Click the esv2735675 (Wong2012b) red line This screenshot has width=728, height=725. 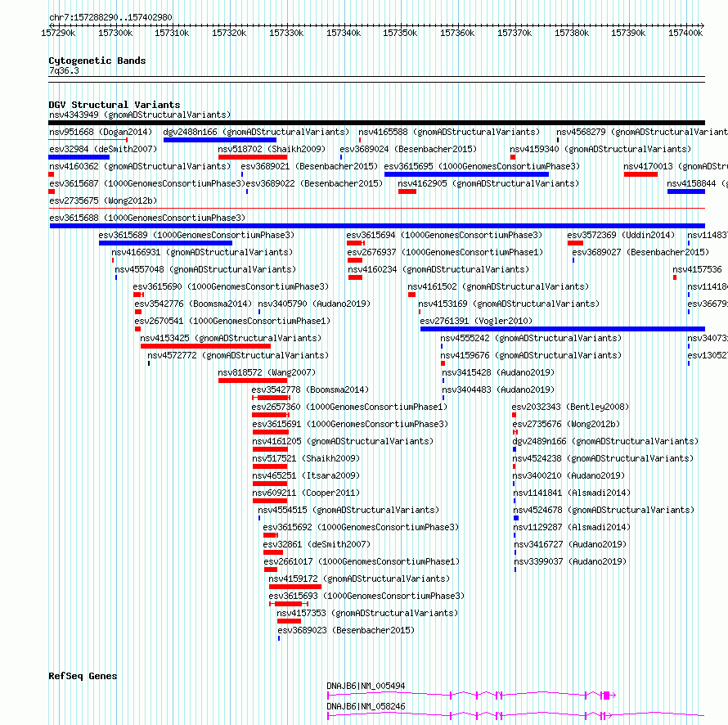click(x=376, y=209)
